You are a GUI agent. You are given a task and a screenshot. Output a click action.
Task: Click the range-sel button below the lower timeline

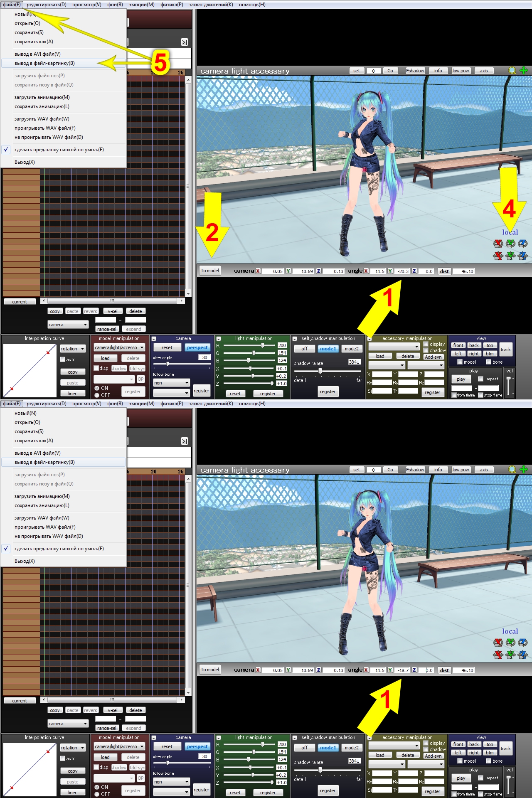click(x=107, y=728)
